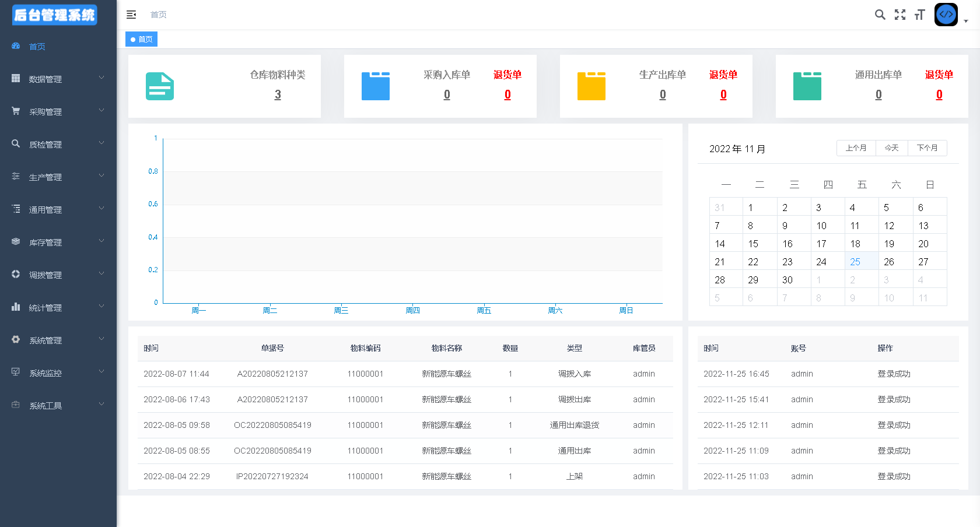Screen dimensions: 980x527
Task: Click the 系统管理 gear icon
Action: pyautogui.click(x=16, y=339)
